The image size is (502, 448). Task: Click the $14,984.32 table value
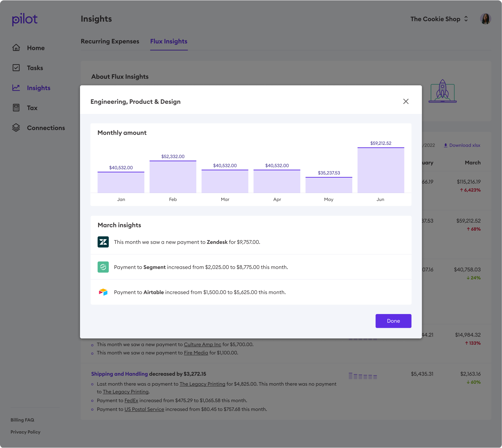click(468, 335)
